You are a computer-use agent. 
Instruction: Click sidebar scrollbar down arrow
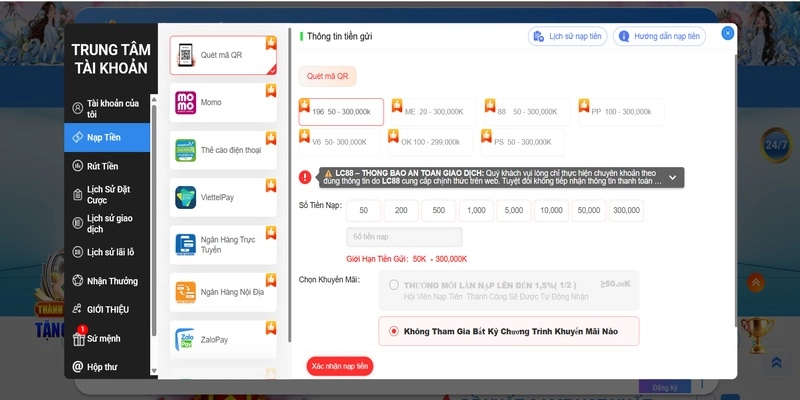154,371
